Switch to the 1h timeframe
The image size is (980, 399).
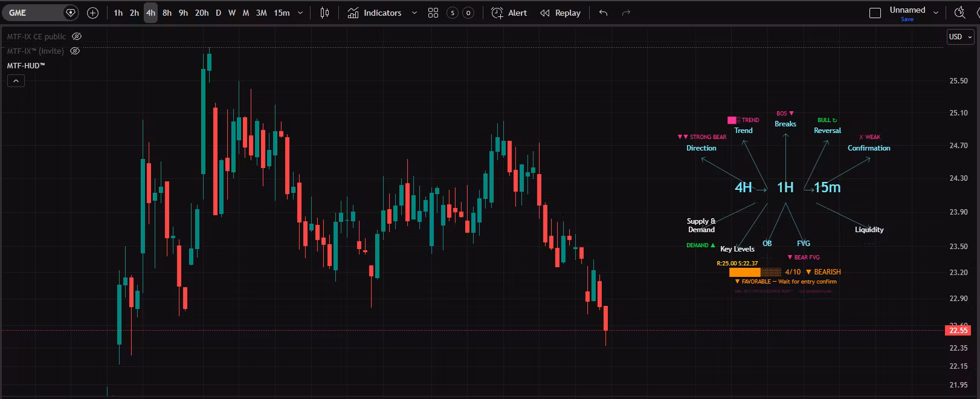point(118,13)
